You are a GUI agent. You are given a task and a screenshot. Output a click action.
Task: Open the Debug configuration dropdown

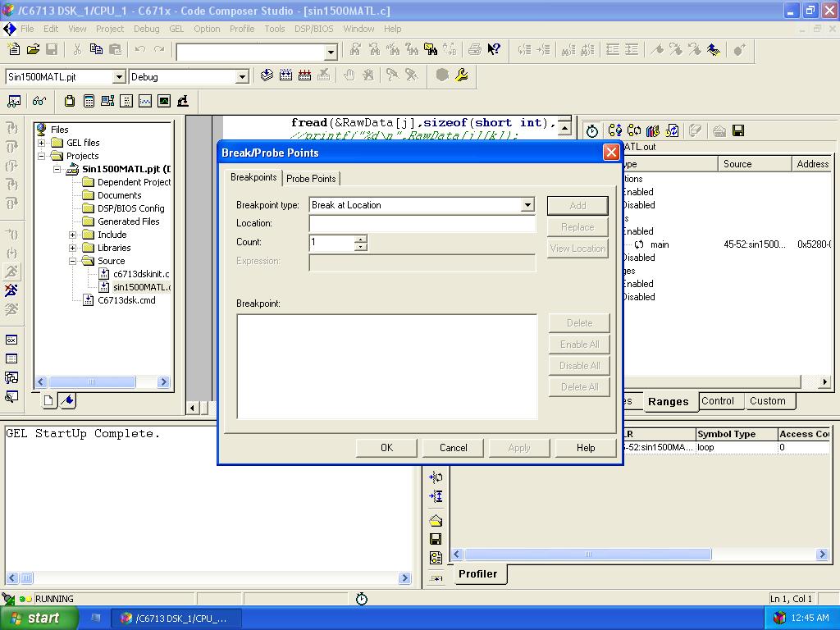pyautogui.click(x=242, y=77)
